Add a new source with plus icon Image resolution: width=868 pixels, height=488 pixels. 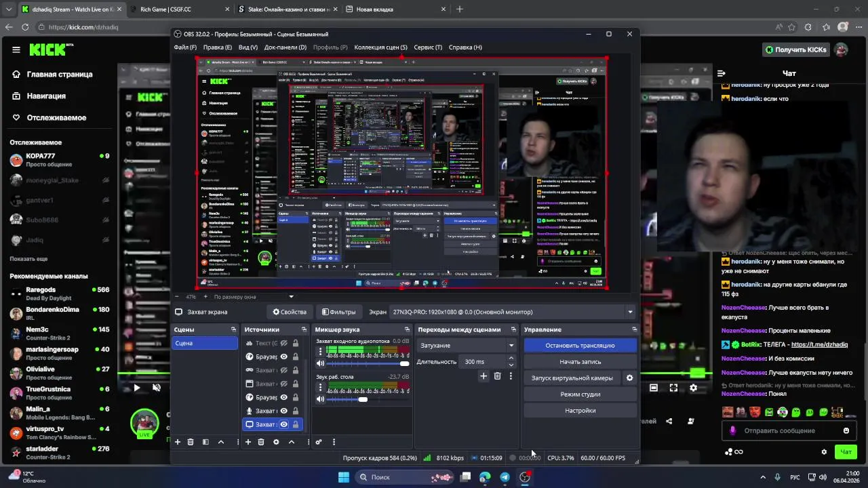tap(248, 442)
